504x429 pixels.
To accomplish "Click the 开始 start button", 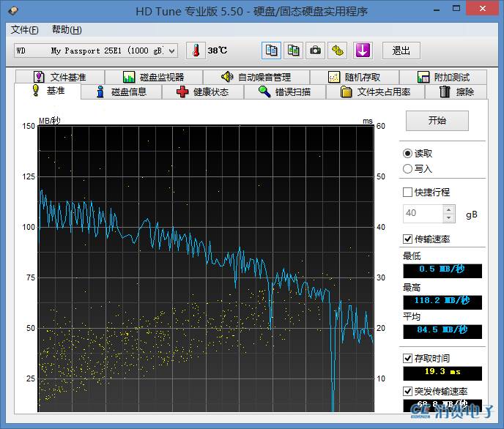I will [437, 121].
